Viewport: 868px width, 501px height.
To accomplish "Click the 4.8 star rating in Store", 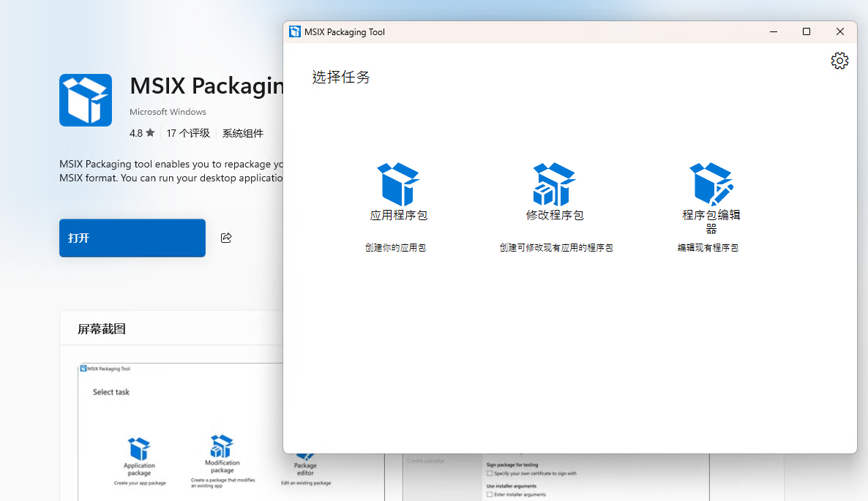I will tap(142, 133).
